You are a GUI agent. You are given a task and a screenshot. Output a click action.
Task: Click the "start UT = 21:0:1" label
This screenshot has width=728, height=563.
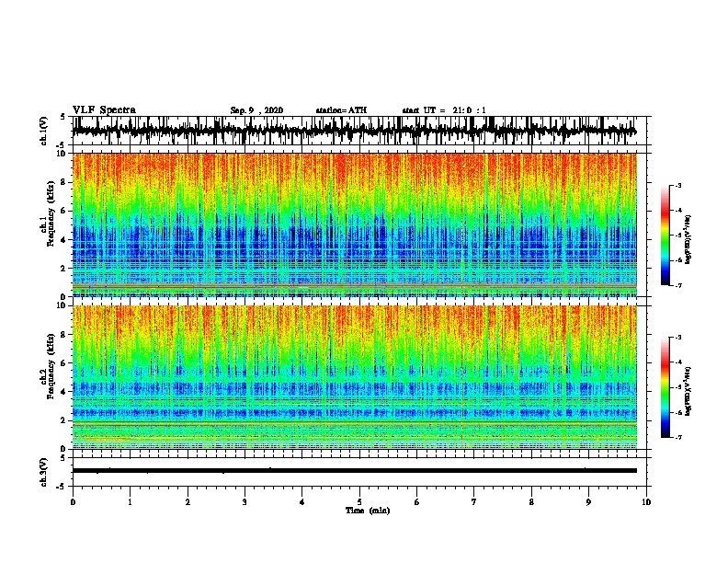tap(444, 110)
